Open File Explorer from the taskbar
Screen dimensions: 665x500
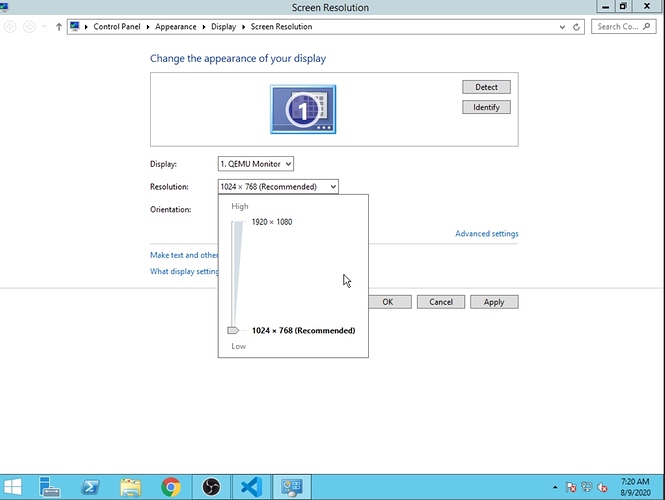[130, 486]
